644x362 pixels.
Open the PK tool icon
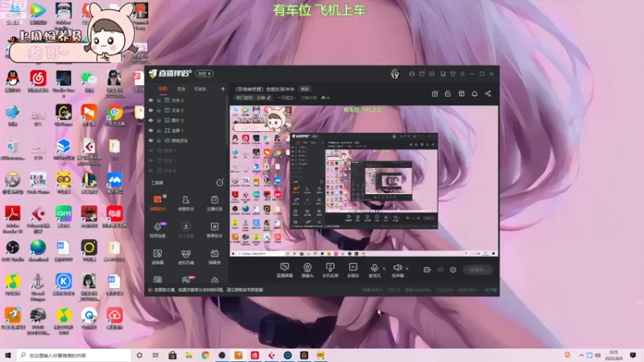187,280
